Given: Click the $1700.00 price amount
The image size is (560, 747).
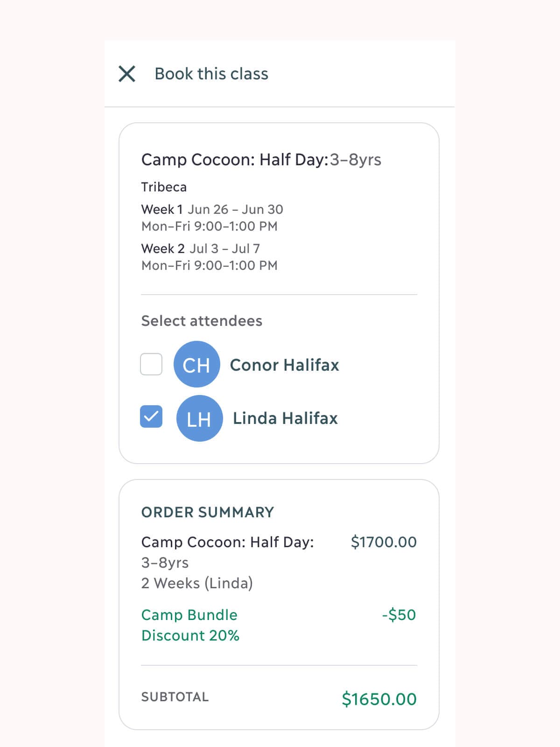Looking at the screenshot, I should [x=384, y=542].
